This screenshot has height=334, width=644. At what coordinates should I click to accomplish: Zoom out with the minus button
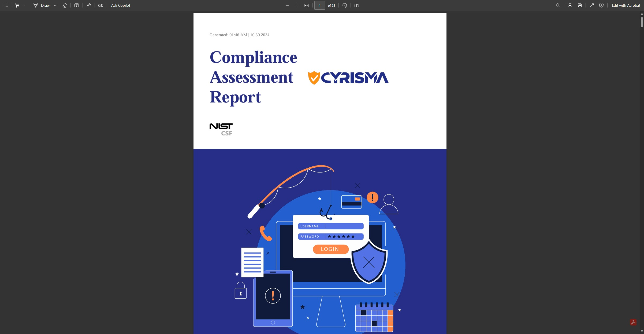point(287,5)
